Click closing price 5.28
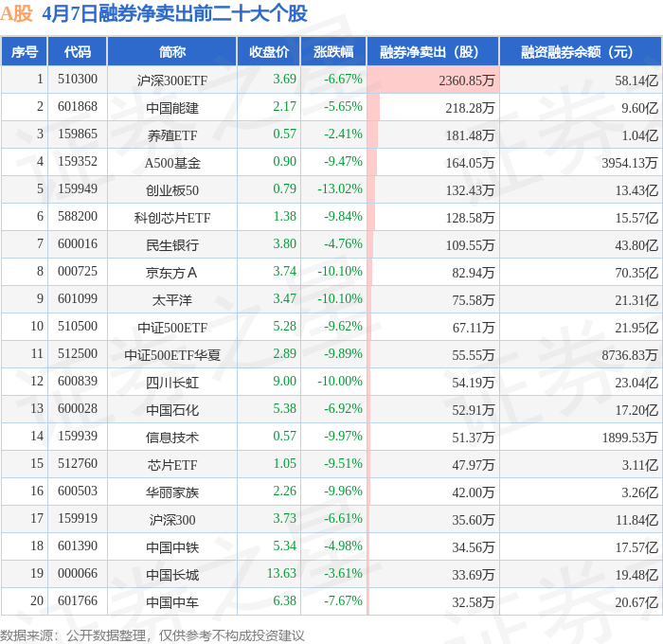 click(284, 326)
